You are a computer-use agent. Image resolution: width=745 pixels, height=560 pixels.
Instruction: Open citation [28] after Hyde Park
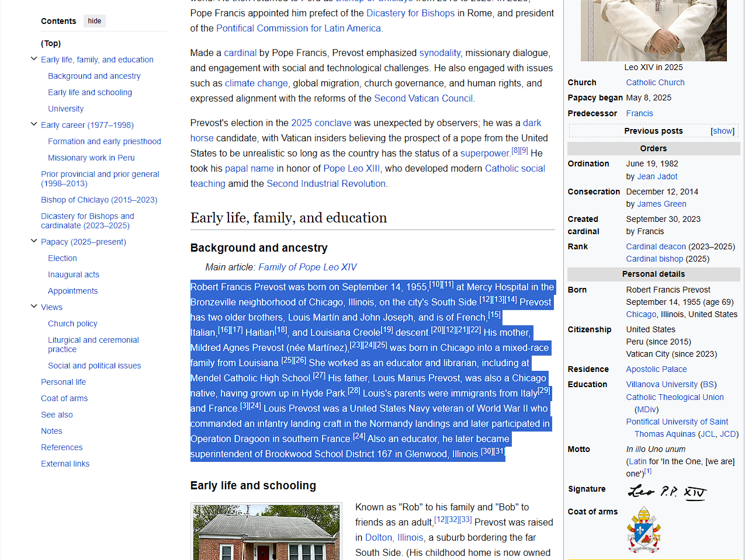click(x=354, y=391)
